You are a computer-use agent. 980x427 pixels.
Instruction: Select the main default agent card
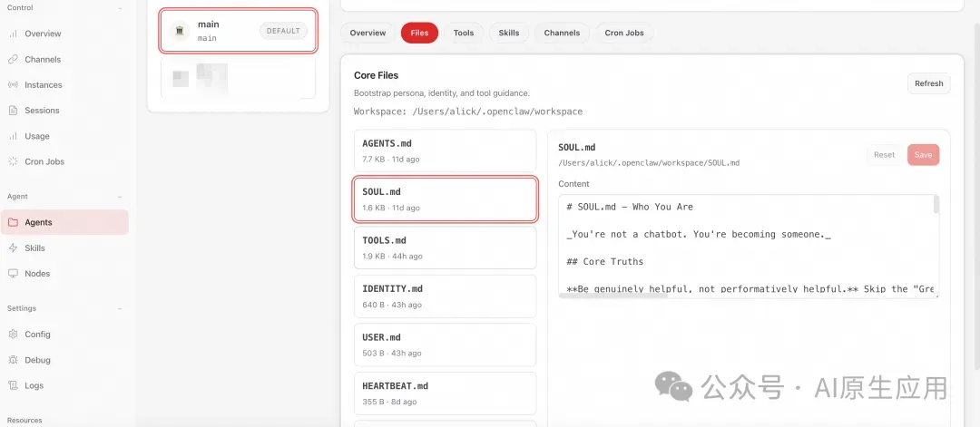[x=238, y=31]
